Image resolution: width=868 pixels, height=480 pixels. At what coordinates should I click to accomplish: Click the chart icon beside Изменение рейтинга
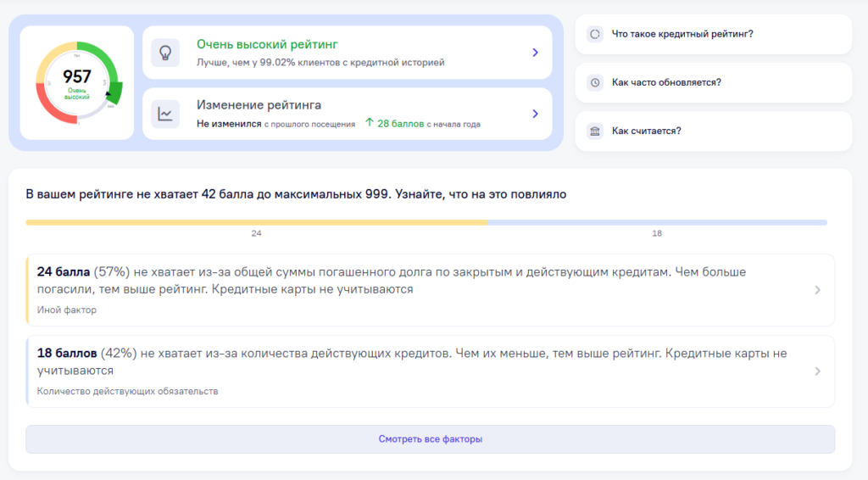point(165,114)
